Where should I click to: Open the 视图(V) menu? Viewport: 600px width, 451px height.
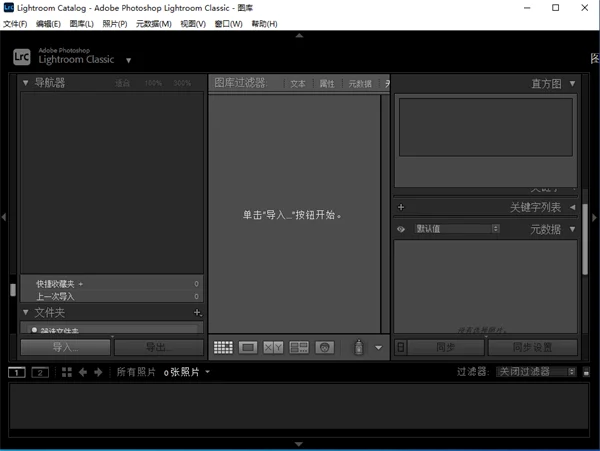[193, 24]
